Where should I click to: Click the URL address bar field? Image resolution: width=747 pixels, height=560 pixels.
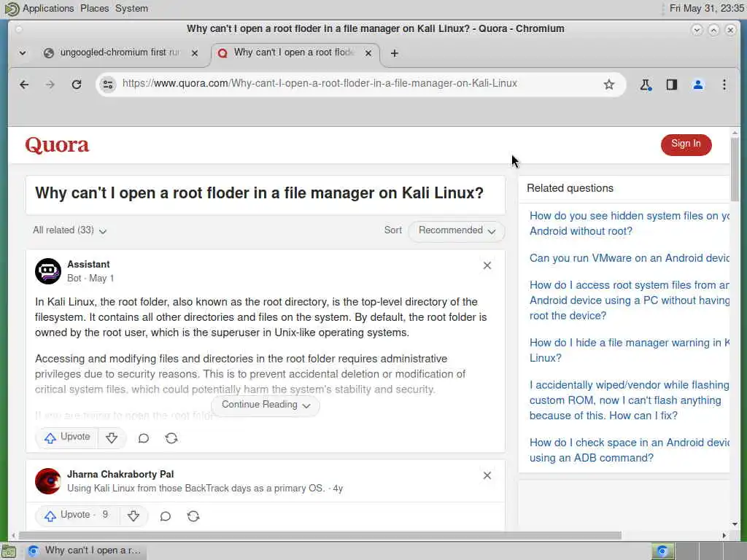357,84
